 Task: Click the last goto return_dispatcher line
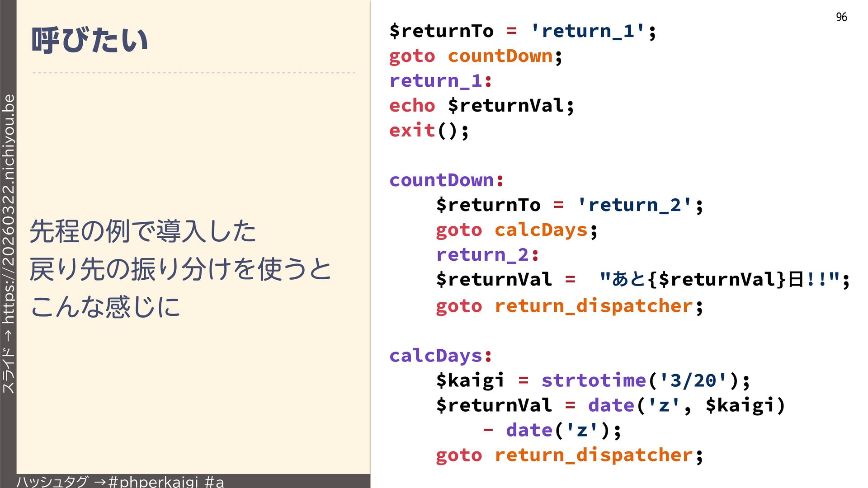click(x=569, y=455)
